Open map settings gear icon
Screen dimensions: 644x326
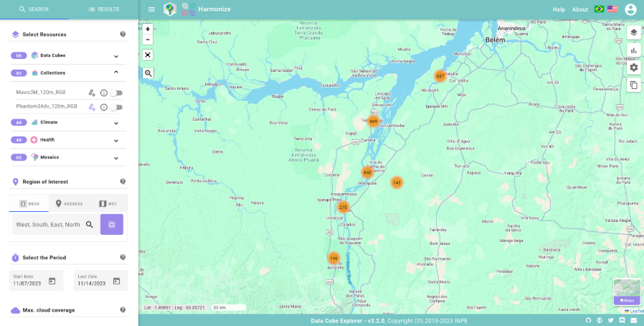coord(633,67)
